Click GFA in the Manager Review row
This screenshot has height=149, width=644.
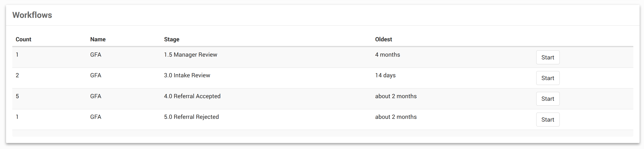[95, 55]
